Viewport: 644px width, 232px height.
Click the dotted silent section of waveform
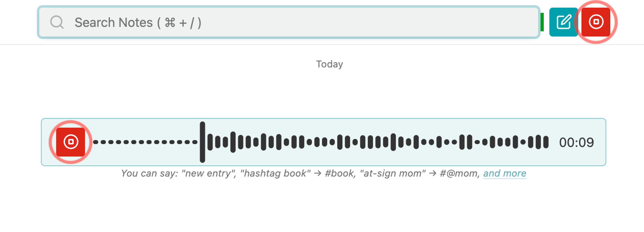[x=145, y=142]
